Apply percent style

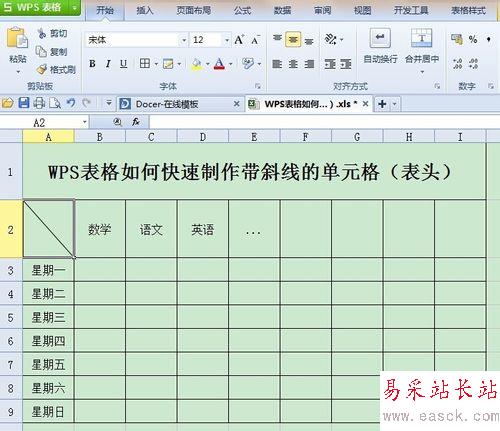[473, 39]
